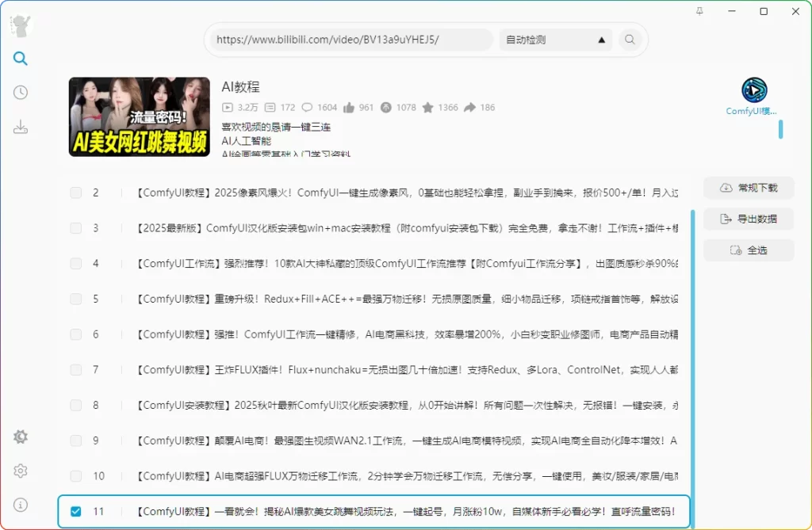Select the search magnifier in the left sidebar

[x=20, y=58]
